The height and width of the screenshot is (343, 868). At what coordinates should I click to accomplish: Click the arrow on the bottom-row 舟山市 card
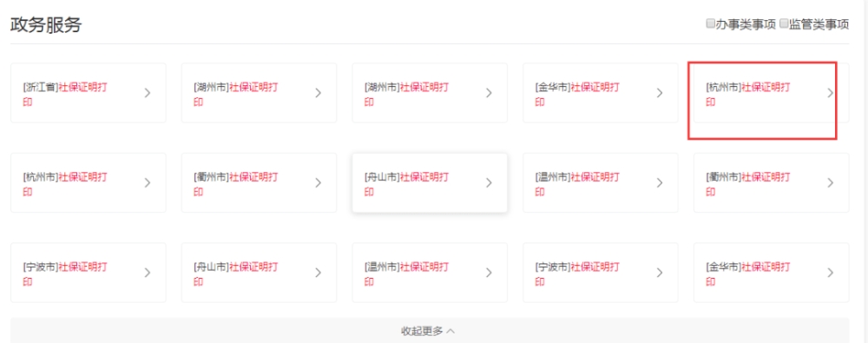pos(318,273)
